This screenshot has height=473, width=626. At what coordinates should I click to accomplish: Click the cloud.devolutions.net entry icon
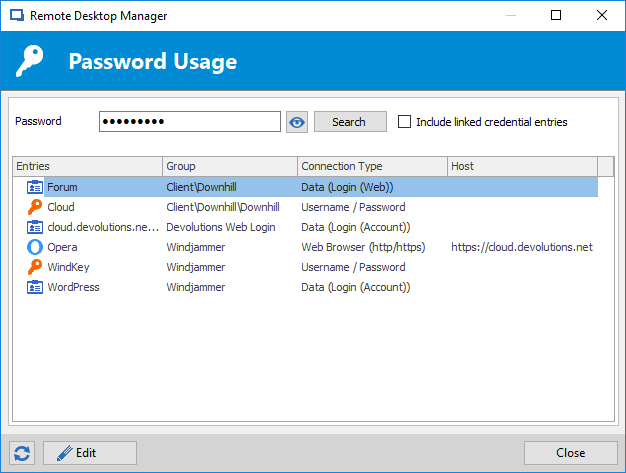(x=35, y=227)
